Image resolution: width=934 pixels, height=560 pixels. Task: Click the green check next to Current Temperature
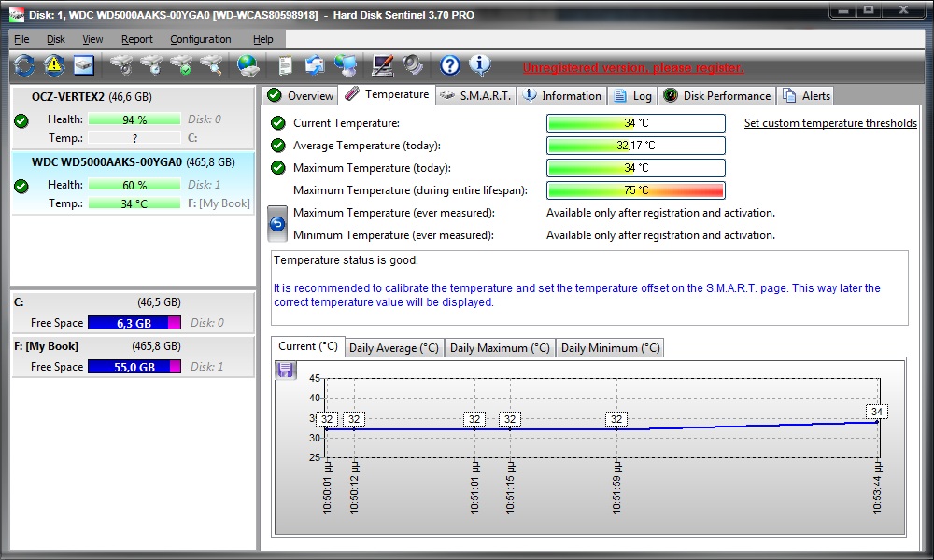coord(278,123)
